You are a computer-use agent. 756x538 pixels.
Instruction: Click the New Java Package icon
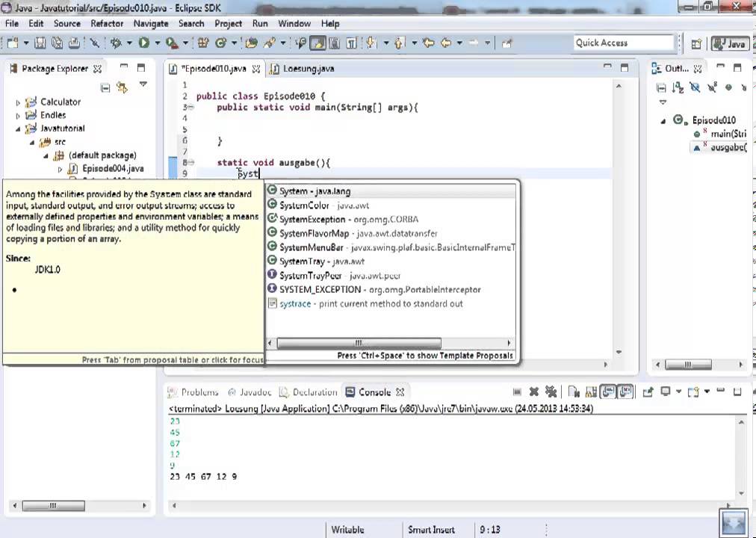[203, 43]
